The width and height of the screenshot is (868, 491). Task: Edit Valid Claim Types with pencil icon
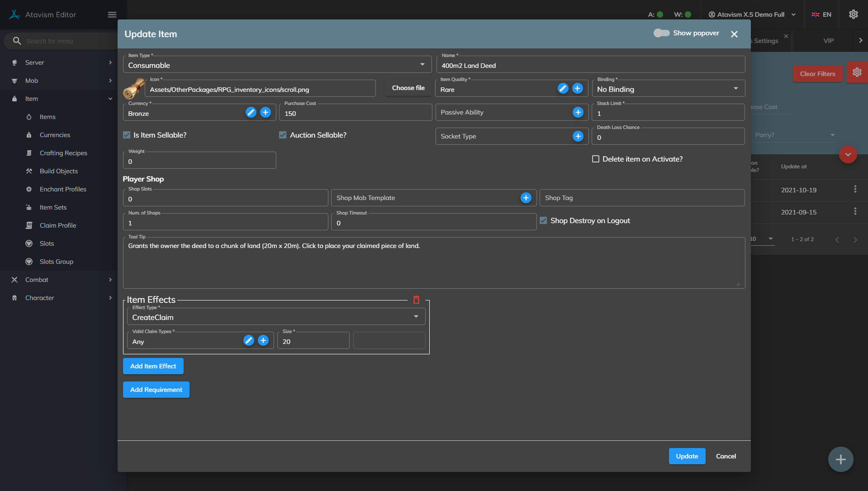(248, 341)
